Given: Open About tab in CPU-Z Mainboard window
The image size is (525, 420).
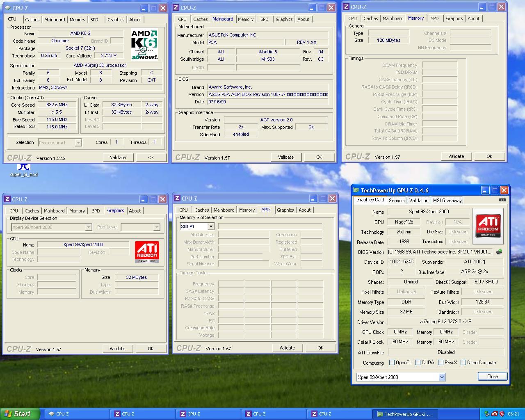Looking at the screenshot, I should tap(304, 19).
